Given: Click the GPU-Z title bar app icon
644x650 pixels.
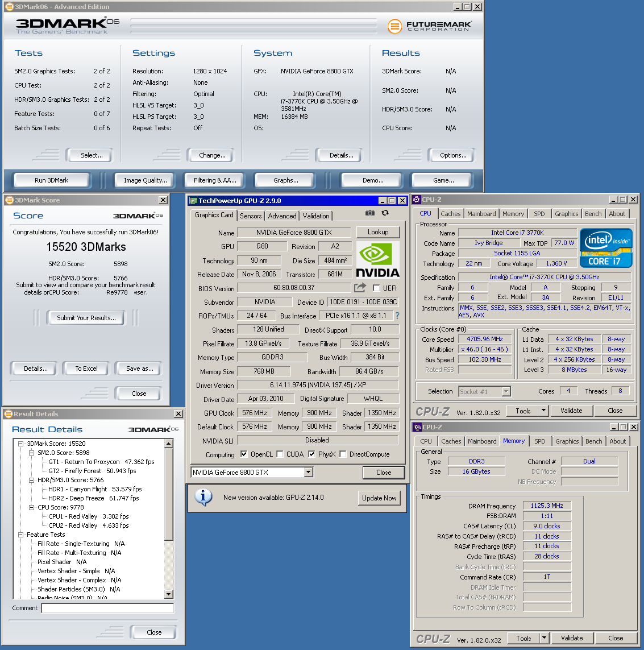Looking at the screenshot, I should pyautogui.click(x=193, y=201).
